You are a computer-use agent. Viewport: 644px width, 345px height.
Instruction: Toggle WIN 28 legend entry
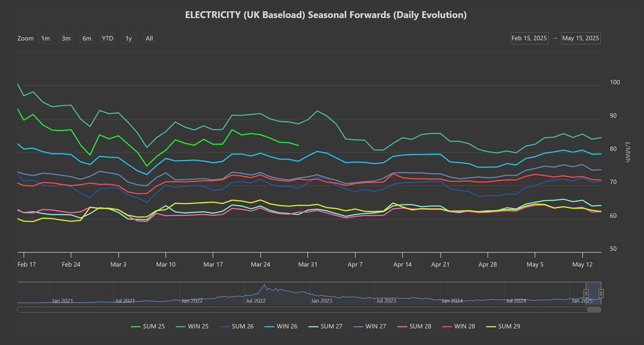tap(459, 326)
